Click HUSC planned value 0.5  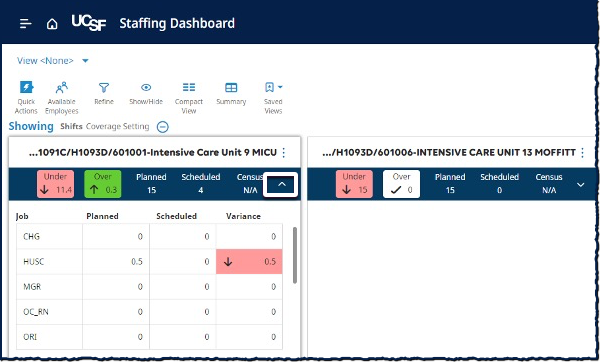[137, 262]
